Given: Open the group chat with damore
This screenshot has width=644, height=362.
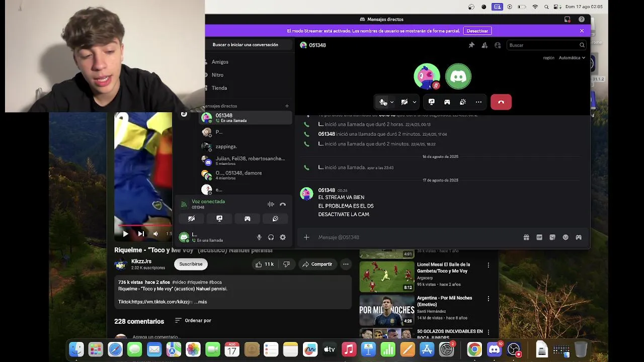Looking at the screenshot, I should pyautogui.click(x=246, y=175).
